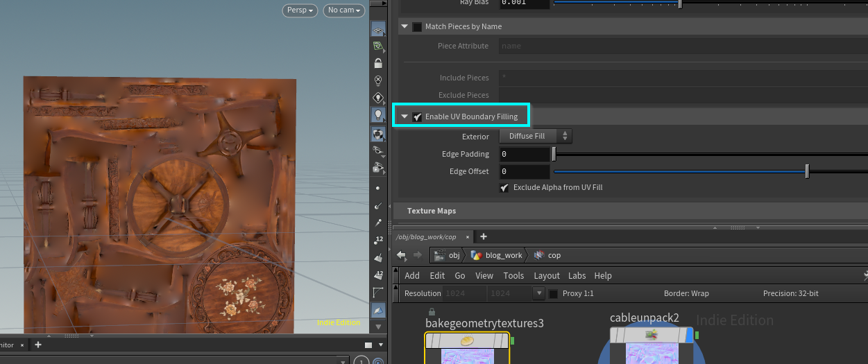Click the green construction plane icon
868x364 pixels.
pyautogui.click(x=378, y=46)
